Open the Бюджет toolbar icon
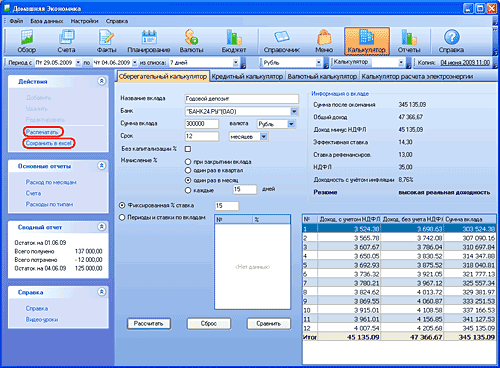The height and width of the screenshot is (368, 500). (234, 41)
